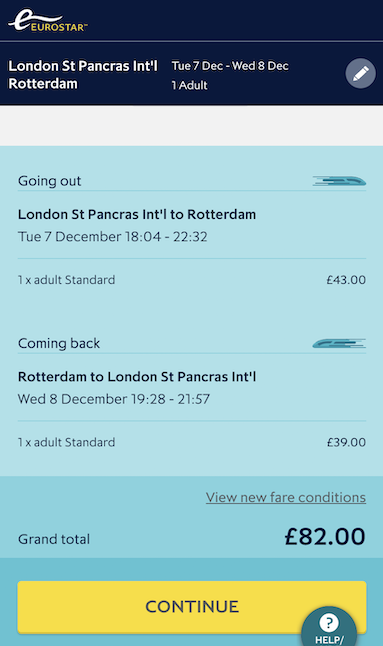383x646 pixels.
Task: Click the Eurostar logo
Action: pos(48,20)
